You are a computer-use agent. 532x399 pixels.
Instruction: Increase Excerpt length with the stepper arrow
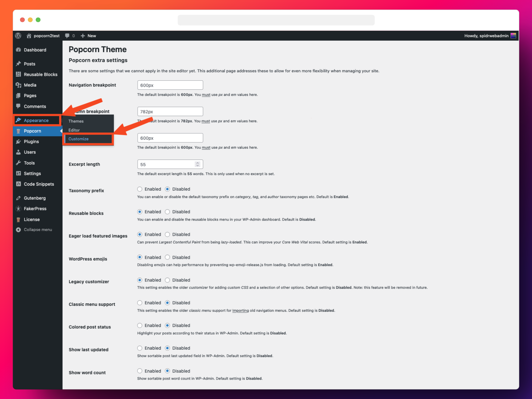point(197,163)
